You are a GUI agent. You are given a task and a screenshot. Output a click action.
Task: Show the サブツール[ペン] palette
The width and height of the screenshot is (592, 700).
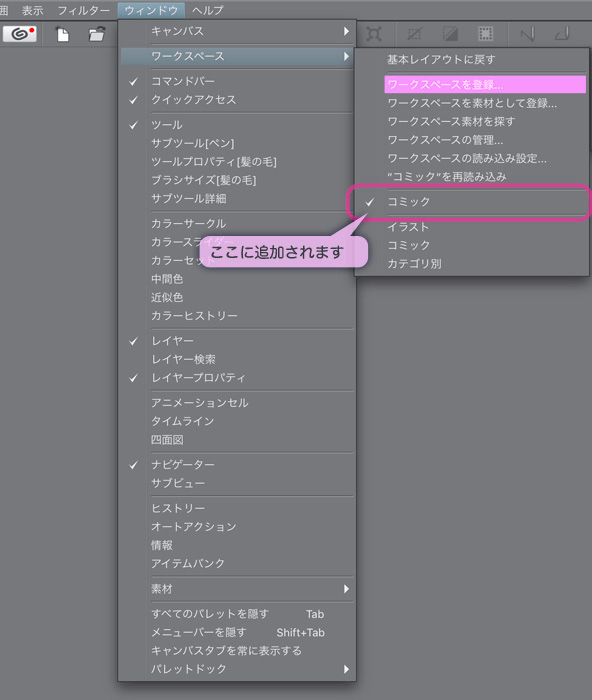click(238, 143)
